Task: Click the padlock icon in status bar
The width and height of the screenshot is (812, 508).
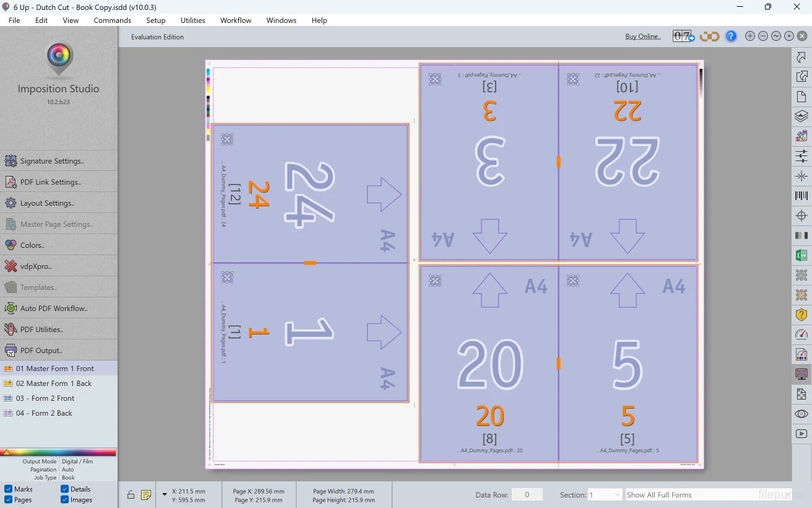Action: [x=131, y=494]
